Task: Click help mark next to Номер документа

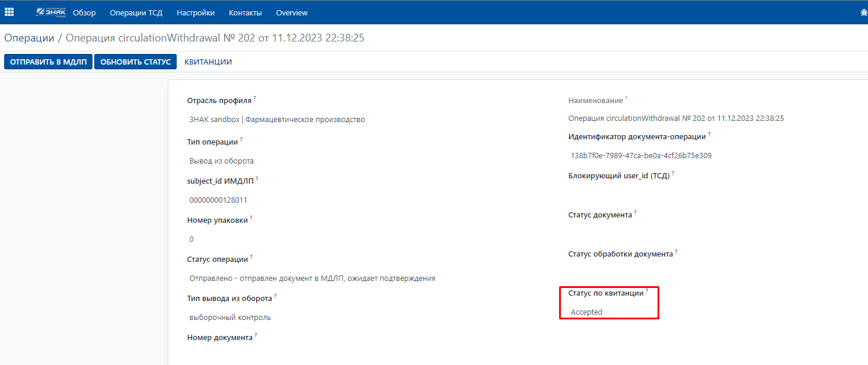Action: point(256,335)
